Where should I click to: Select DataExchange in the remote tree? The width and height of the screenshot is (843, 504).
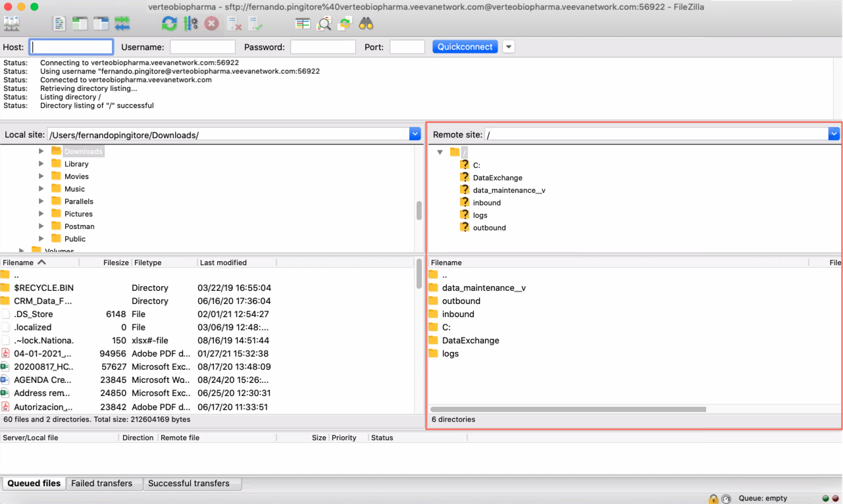coord(498,178)
